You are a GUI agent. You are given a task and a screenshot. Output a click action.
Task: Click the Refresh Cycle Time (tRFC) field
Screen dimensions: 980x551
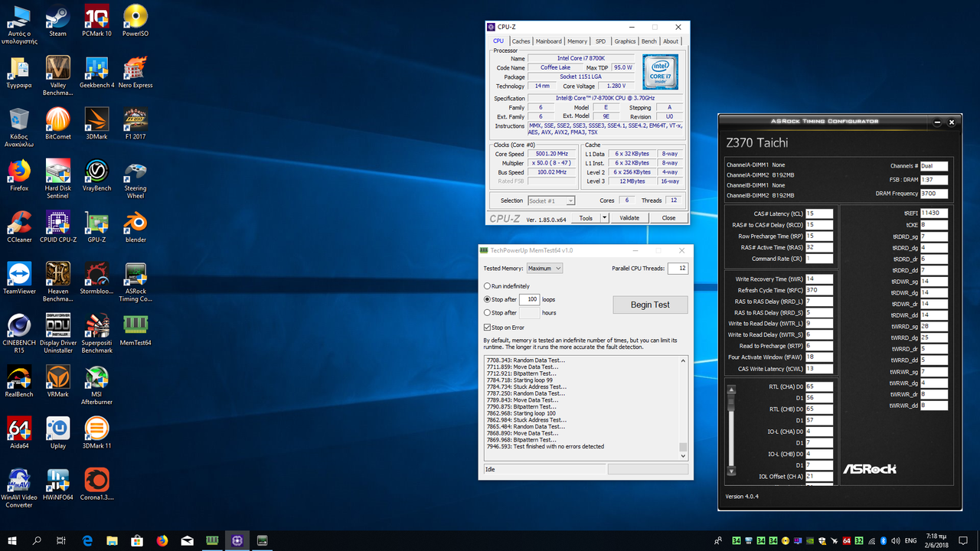click(818, 290)
